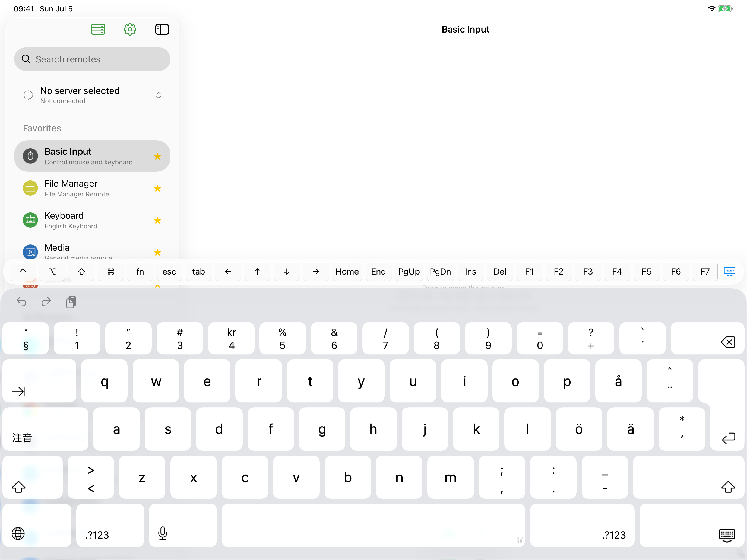Tap the space bar labeled SV
The height and width of the screenshot is (560, 747).
click(x=373, y=525)
